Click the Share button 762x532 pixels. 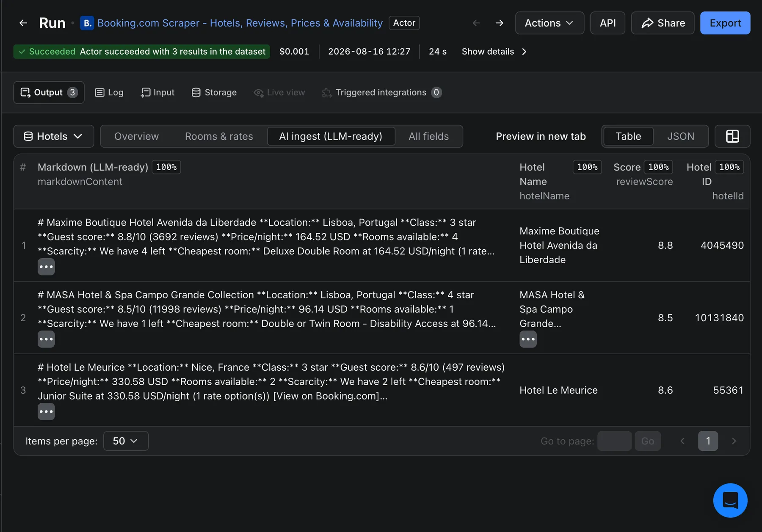[x=663, y=23]
